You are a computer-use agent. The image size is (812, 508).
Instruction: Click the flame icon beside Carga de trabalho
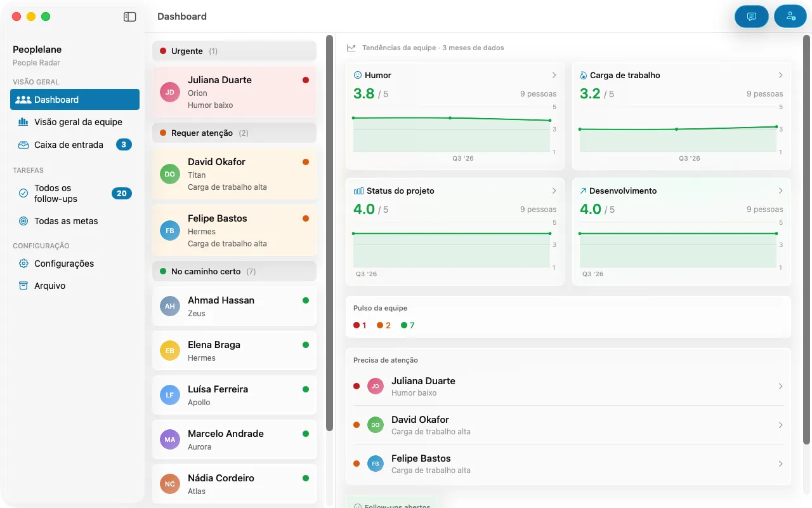584,75
